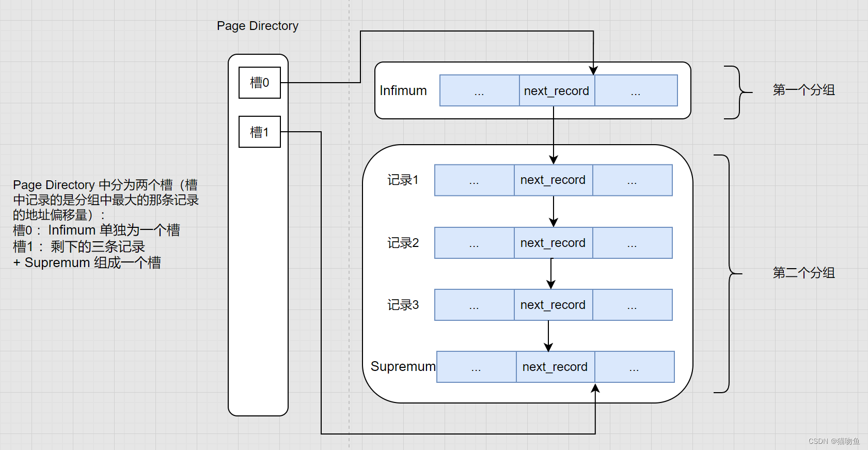Select left ellipsis cell in Infimum row

pos(480,90)
